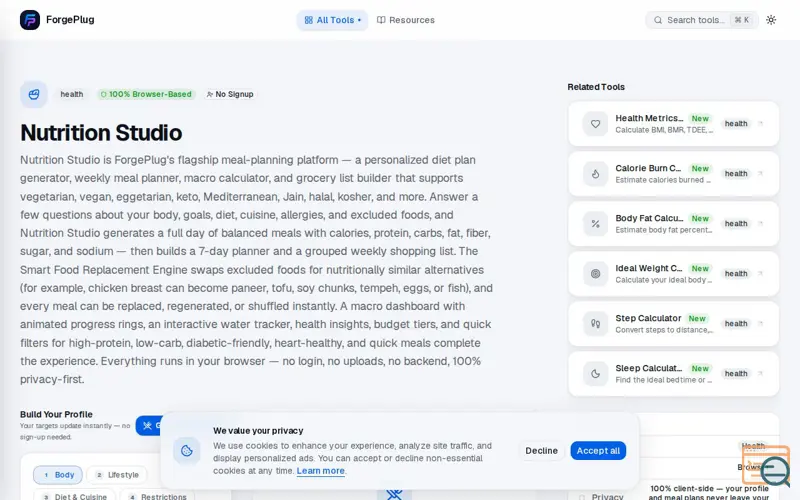Click the No Signup badge

pos(230,94)
